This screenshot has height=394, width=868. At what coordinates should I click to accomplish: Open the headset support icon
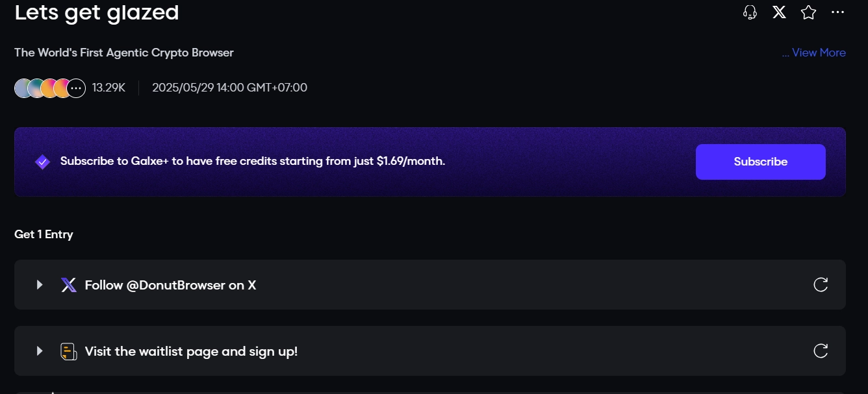tap(750, 12)
